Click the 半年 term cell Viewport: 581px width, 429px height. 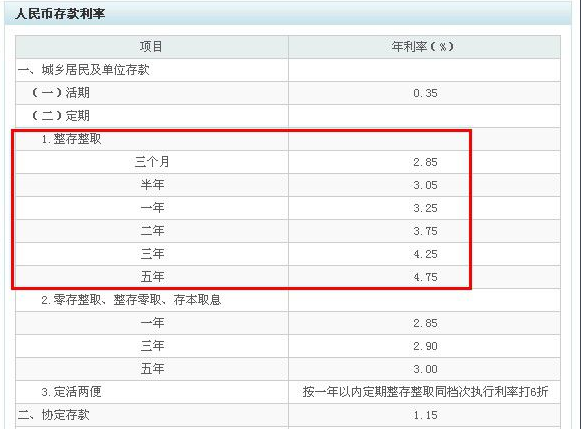(152, 185)
